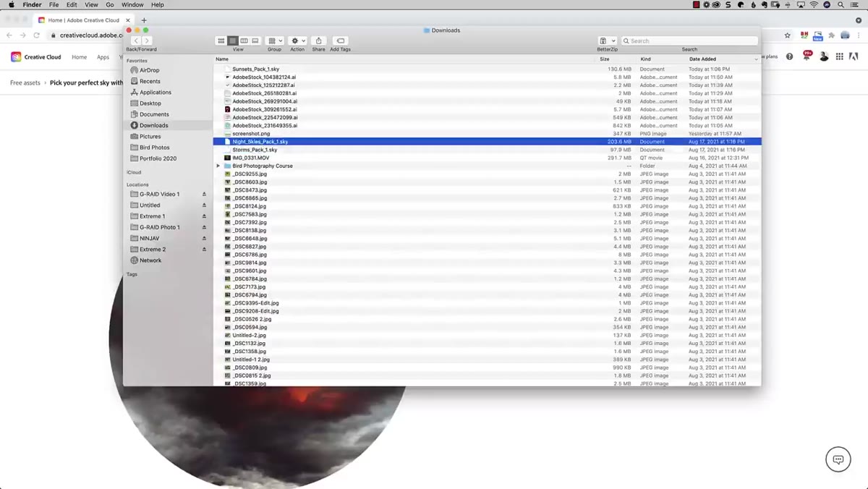Screen dimensions: 868x489
Task: Open the Edit menu
Action: click(72, 4)
